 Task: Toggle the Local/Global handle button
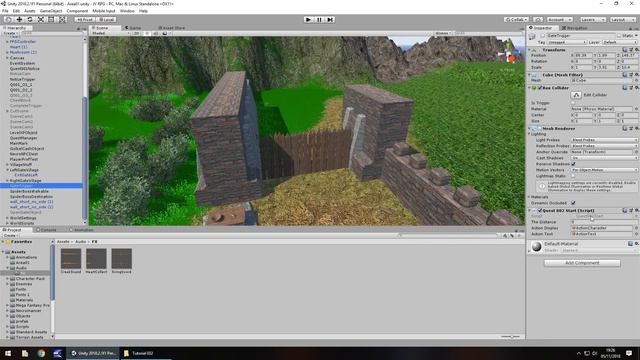click(107, 19)
